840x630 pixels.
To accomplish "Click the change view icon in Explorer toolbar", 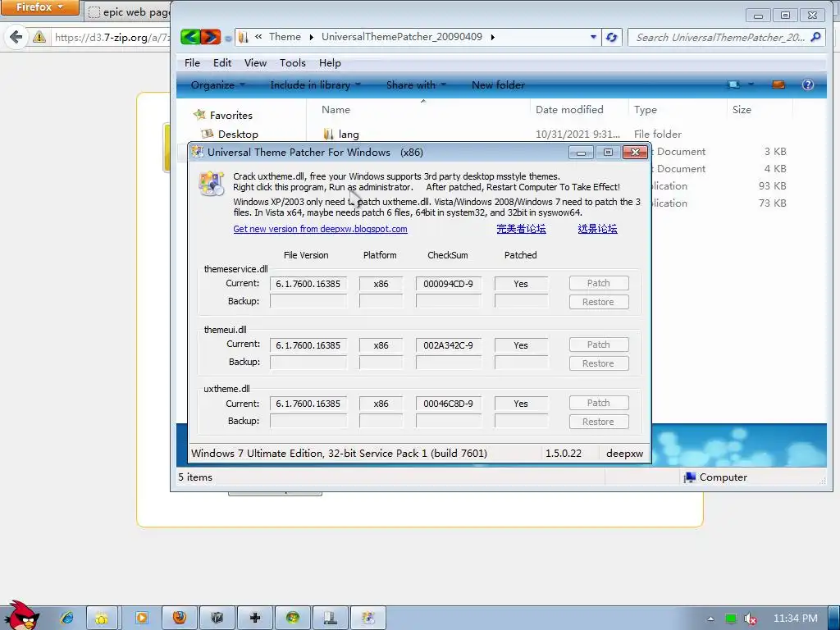I will click(x=733, y=84).
